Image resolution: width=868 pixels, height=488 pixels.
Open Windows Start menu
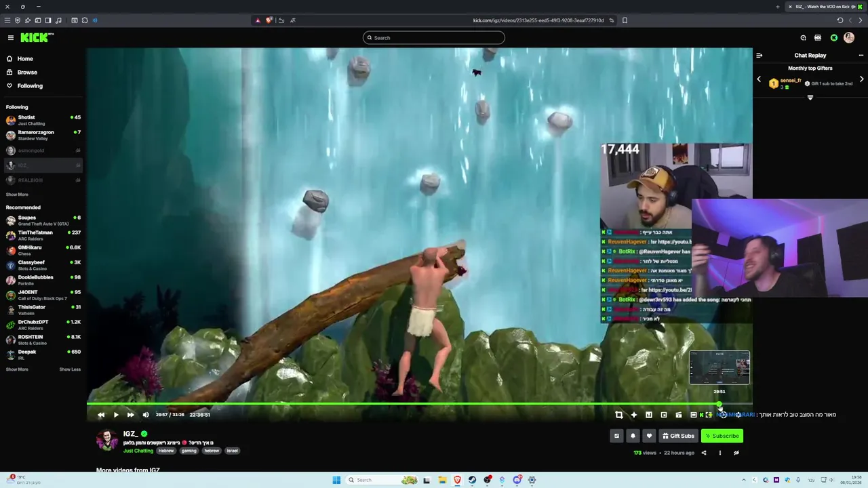[336, 480]
